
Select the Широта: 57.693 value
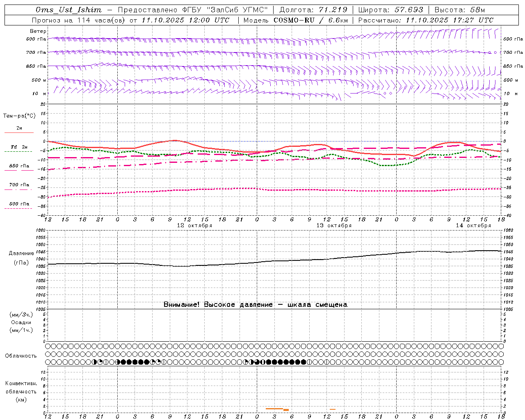(390, 10)
